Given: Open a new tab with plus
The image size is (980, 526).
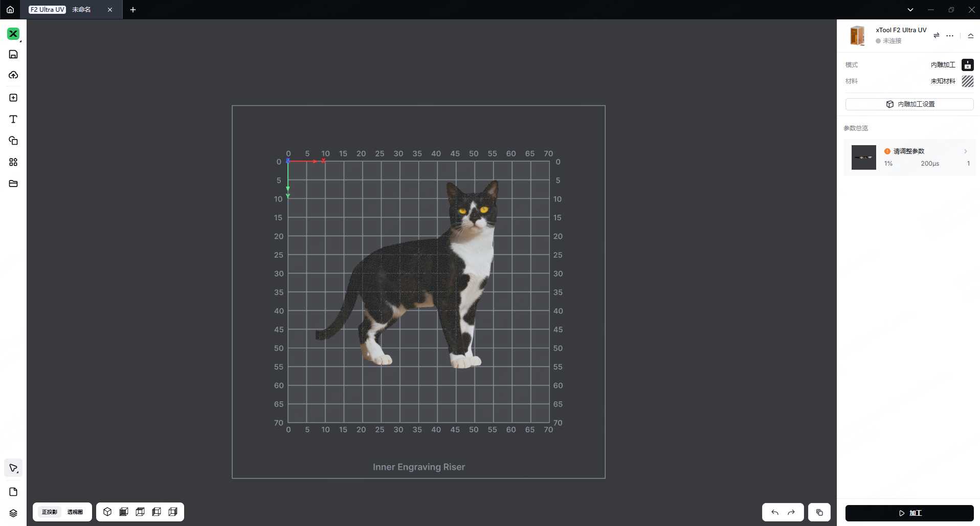Looking at the screenshot, I should click(133, 10).
